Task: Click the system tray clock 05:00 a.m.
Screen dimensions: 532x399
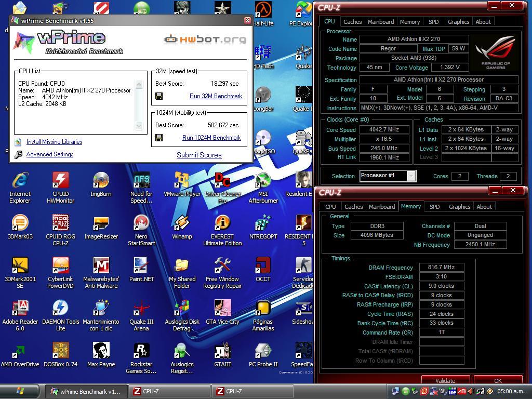Action: pos(511,391)
